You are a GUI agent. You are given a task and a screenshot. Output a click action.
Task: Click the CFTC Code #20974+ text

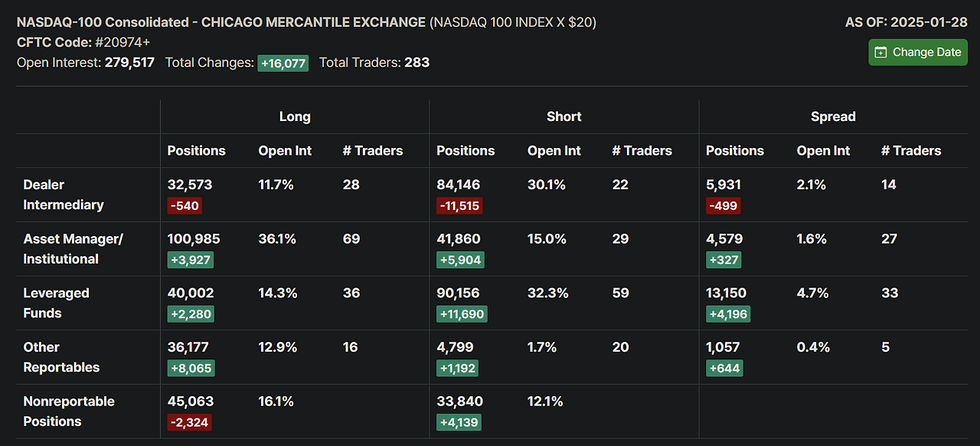(83, 42)
